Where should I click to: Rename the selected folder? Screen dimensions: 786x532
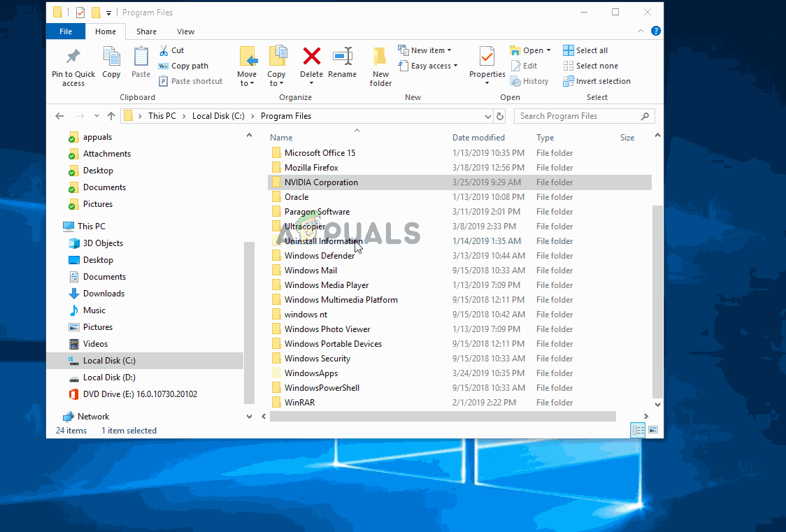coord(343,62)
